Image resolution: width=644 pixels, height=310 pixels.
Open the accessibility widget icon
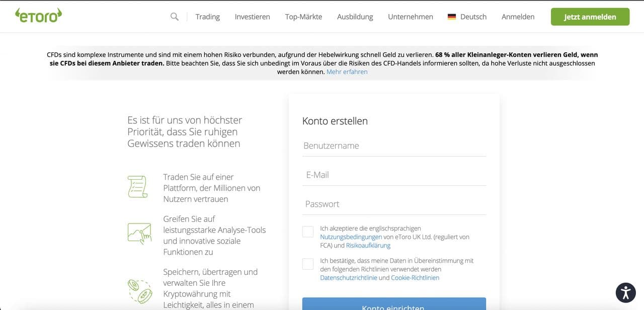click(626, 292)
